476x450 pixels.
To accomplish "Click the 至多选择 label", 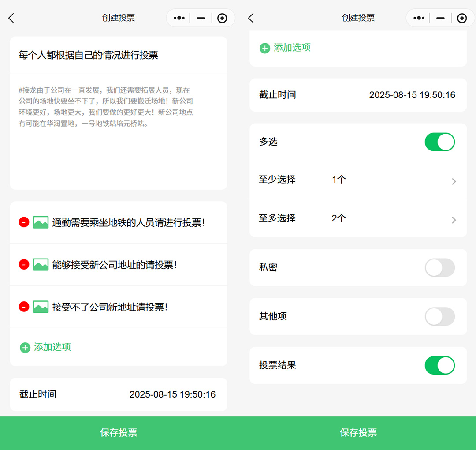I will [277, 218].
